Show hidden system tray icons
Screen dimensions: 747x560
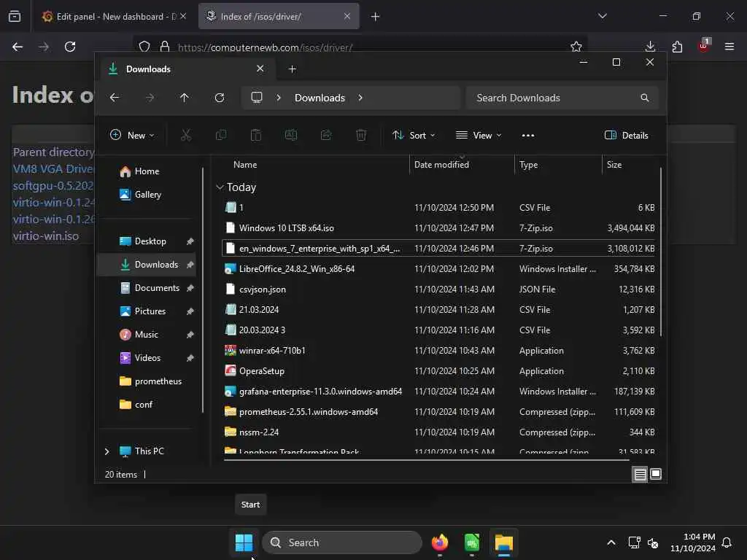[x=611, y=542]
